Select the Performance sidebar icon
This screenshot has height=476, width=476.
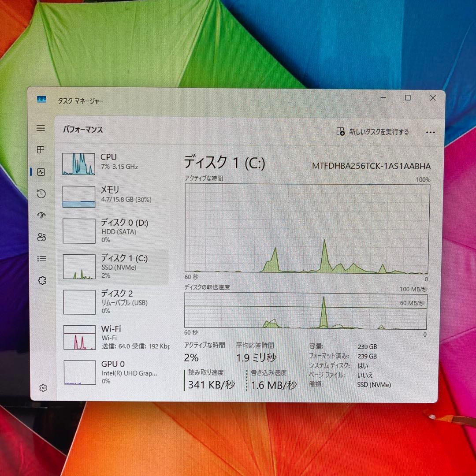click(x=41, y=171)
